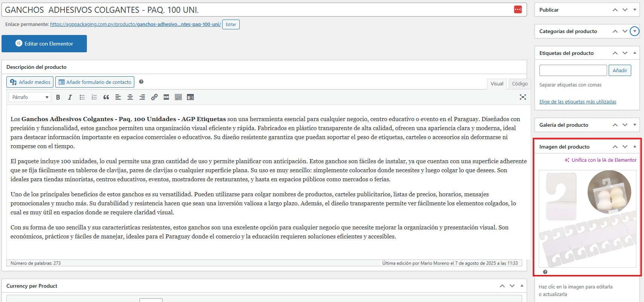Click the product image thumbnail

tap(587, 219)
